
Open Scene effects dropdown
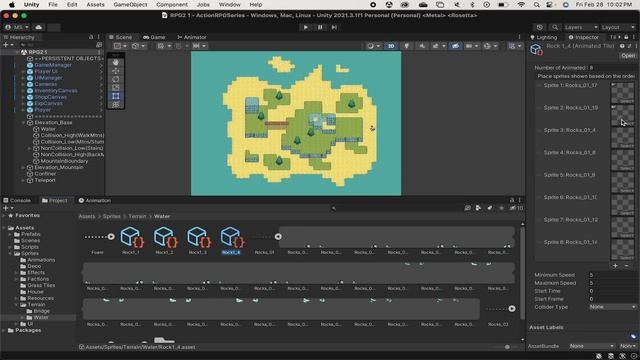tap(438, 46)
